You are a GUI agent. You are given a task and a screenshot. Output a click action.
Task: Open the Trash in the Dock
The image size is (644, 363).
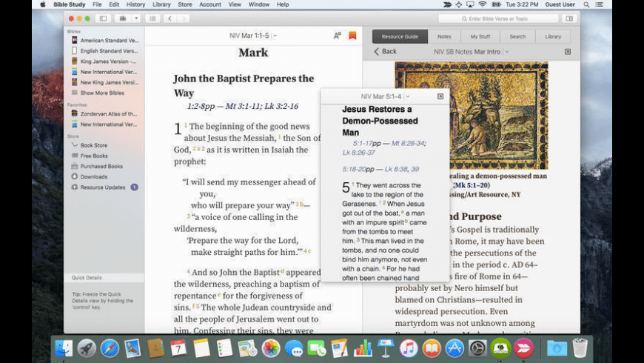coord(580,349)
